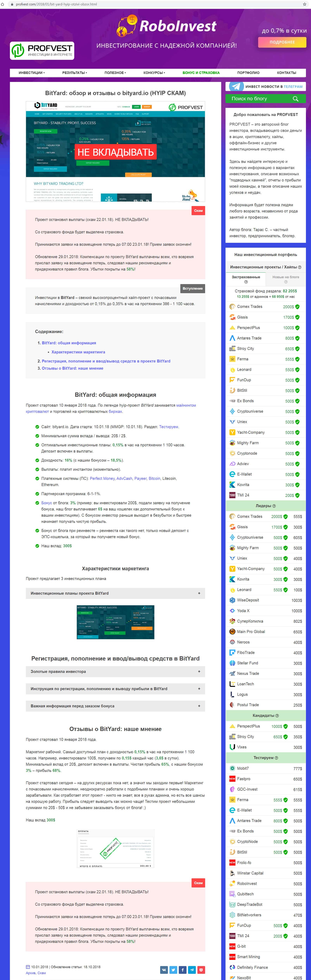Click the blog search magnifier icon

point(295,99)
